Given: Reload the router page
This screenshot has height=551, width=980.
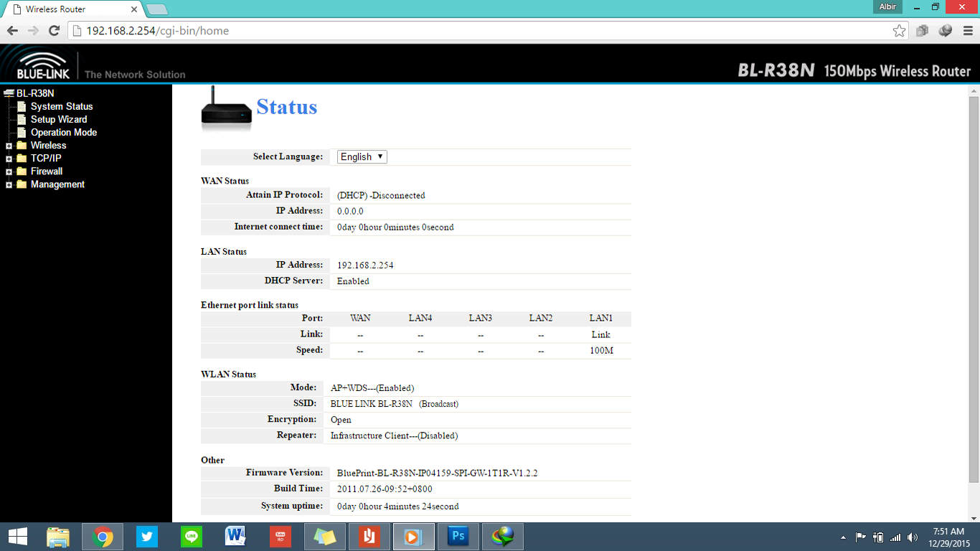Looking at the screenshot, I should [x=54, y=31].
